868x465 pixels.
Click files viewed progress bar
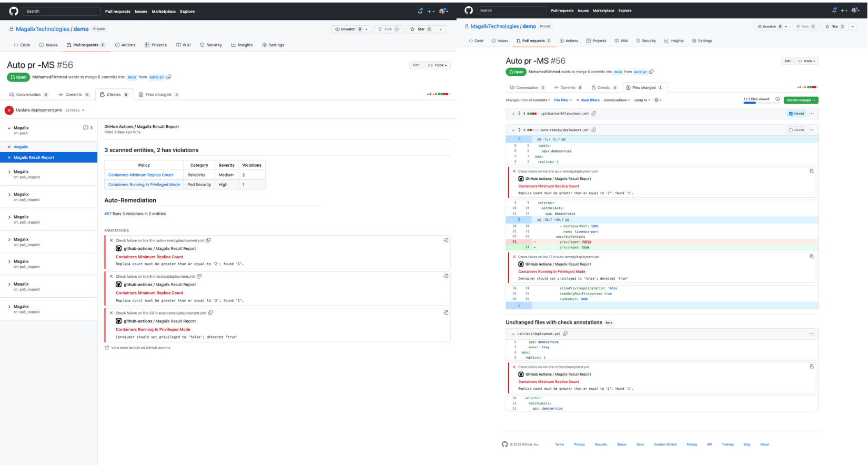coord(761,103)
